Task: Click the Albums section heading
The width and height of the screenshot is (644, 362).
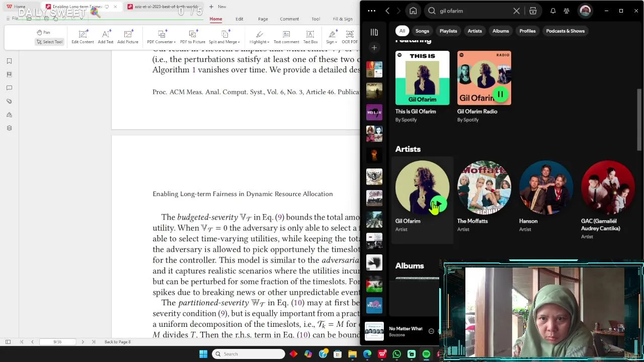Action: (x=410, y=265)
